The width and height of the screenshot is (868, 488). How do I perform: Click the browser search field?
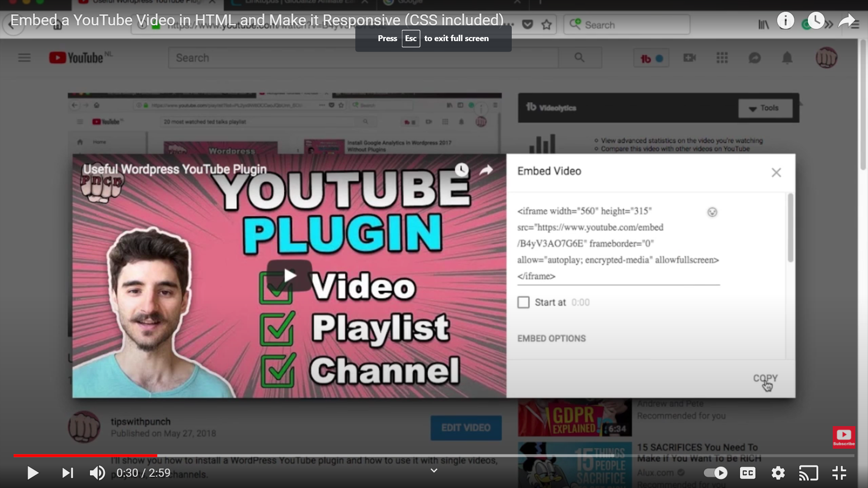coord(627,25)
